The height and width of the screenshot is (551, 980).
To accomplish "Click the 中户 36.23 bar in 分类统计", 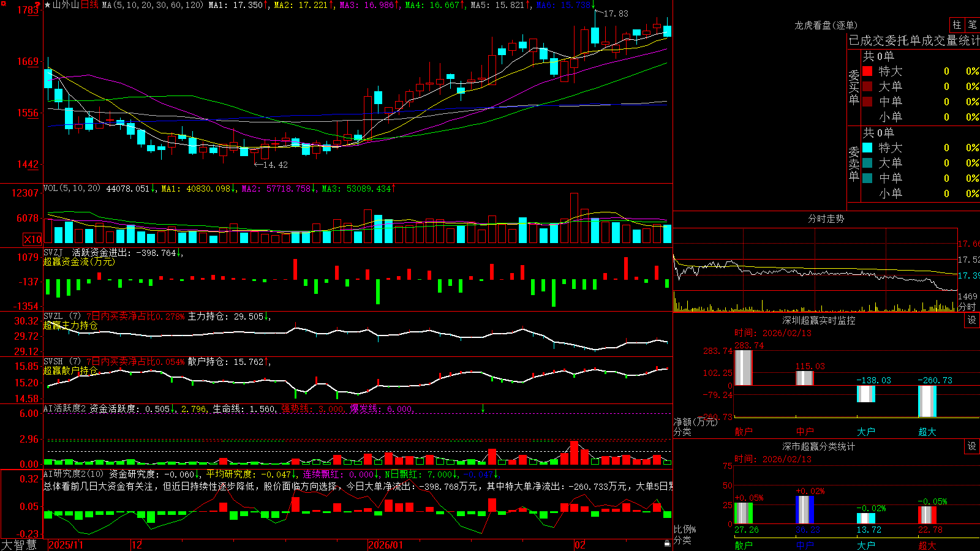I will 805,510.
